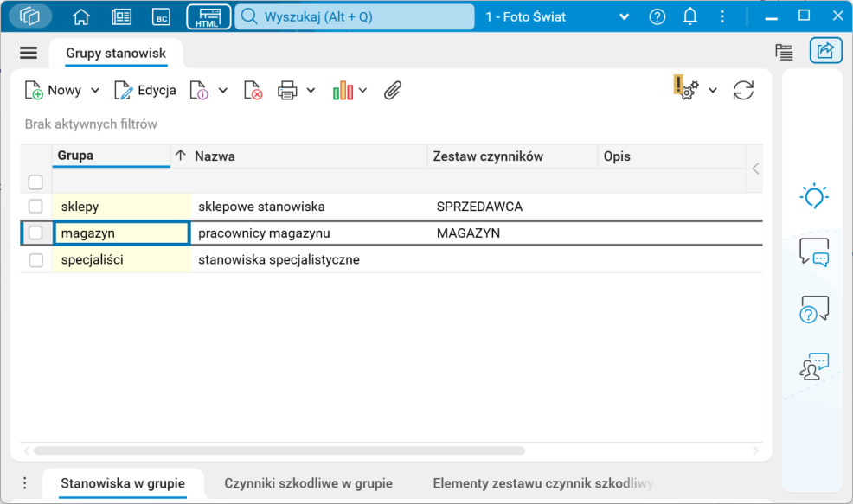Click the help question-mark bubble in right sidebar
This screenshot has width=853, height=504.
[812, 309]
